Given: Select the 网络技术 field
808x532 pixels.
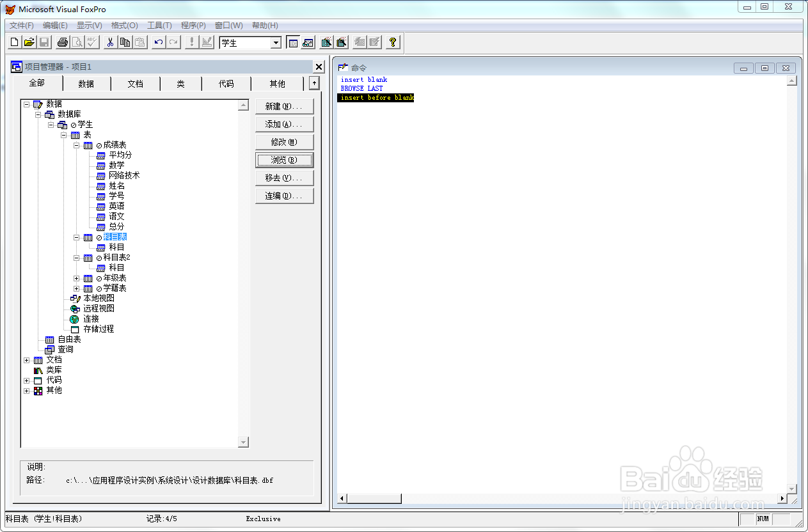Looking at the screenshot, I should pos(124,175).
